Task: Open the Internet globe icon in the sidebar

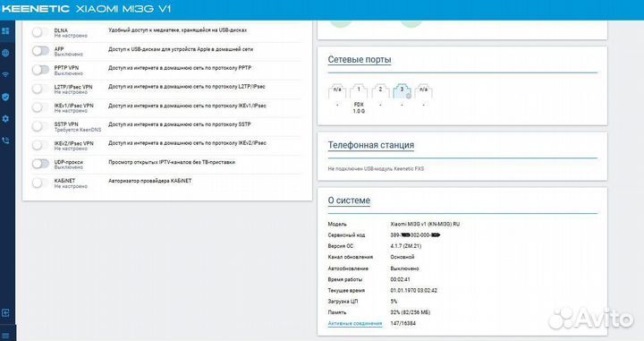Action: click(x=5, y=53)
